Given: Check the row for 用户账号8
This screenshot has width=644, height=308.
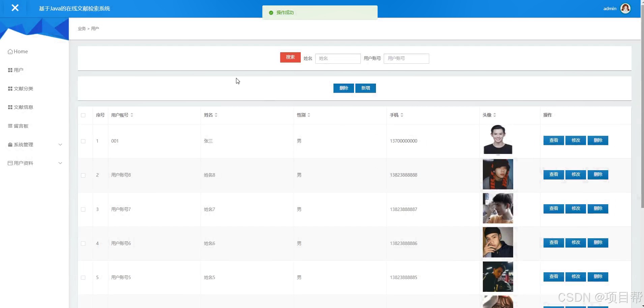Looking at the screenshot, I should tap(83, 175).
